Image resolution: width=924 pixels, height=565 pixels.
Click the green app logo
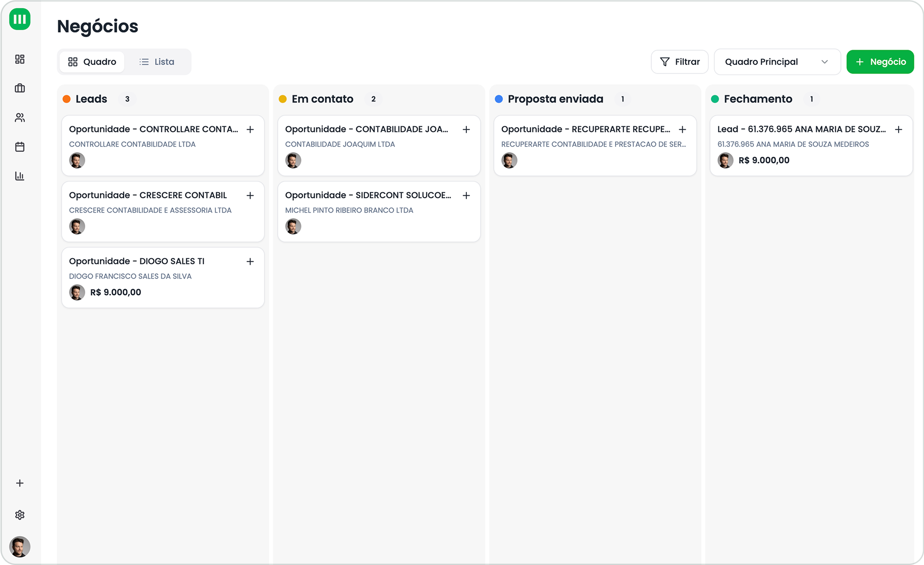point(20,19)
